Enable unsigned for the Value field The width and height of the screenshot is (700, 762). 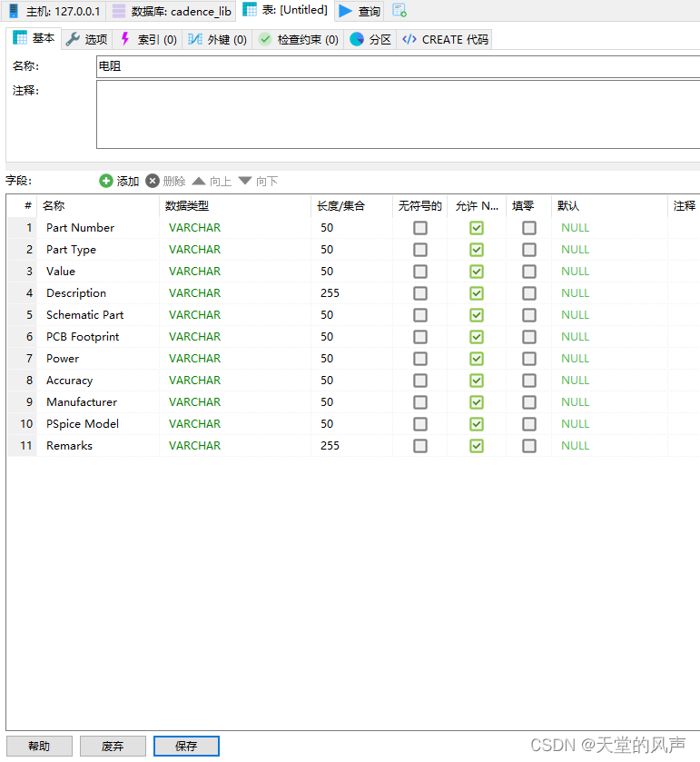(420, 272)
